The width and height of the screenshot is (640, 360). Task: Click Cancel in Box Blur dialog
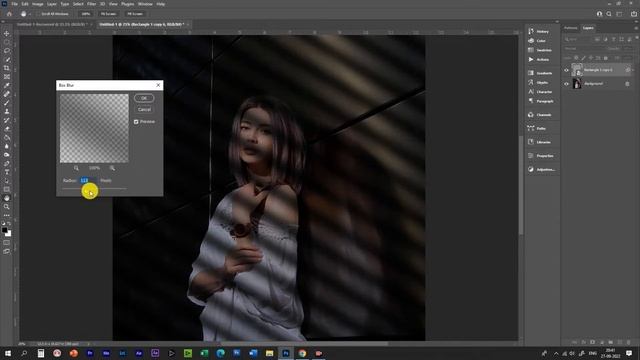(144, 109)
